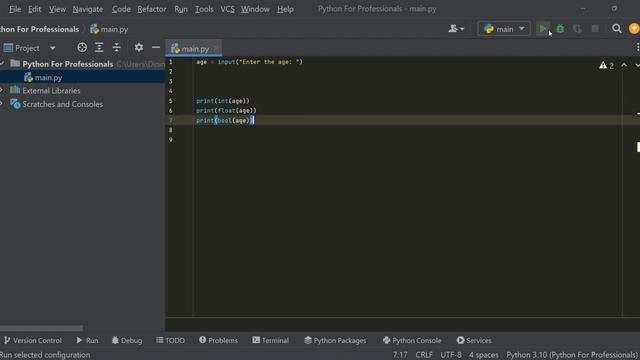Open the Python Console tool window
The height and width of the screenshot is (360, 640).
pyautogui.click(x=412, y=340)
